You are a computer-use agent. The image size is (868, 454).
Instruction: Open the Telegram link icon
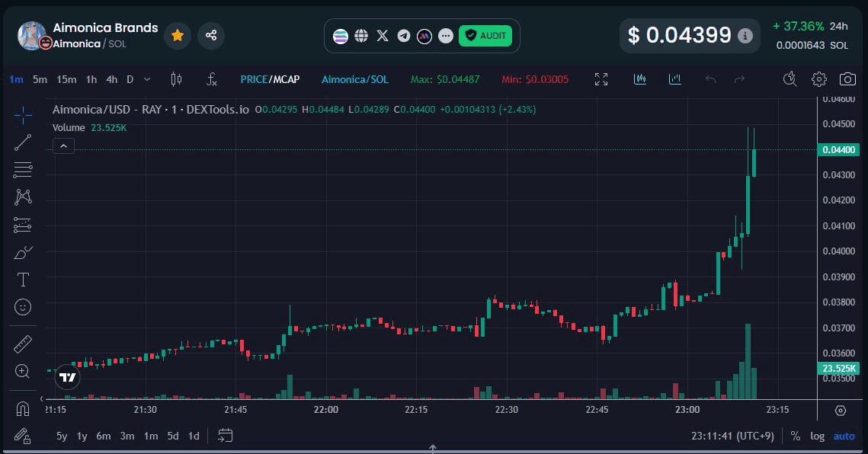(x=404, y=36)
